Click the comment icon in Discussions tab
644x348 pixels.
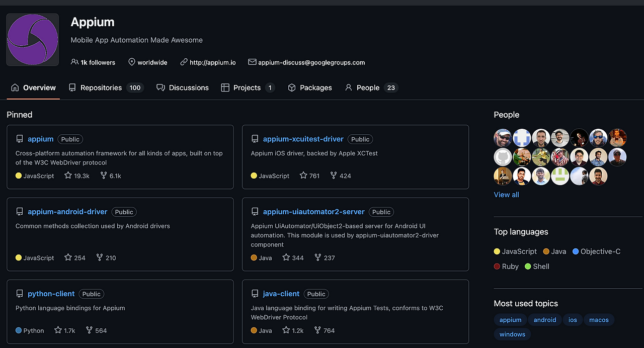click(x=160, y=88)
